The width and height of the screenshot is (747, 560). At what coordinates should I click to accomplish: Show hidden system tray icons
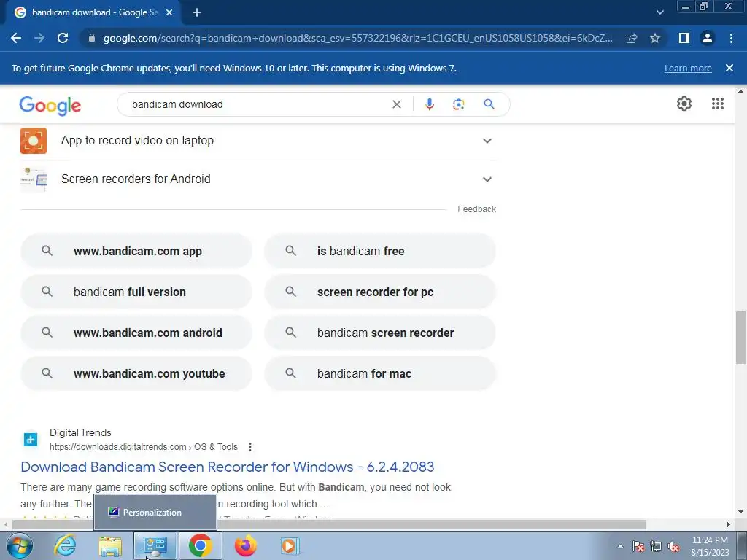coord(620,546)
